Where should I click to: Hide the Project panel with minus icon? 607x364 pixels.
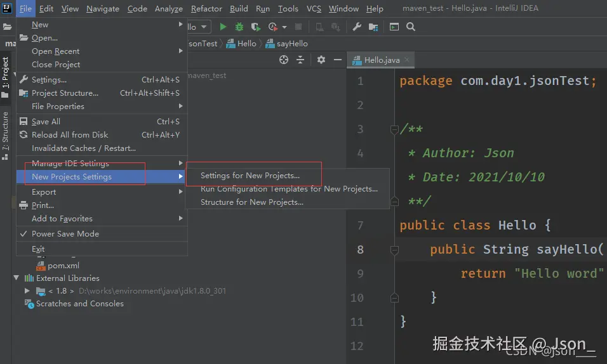coord(338,60)
